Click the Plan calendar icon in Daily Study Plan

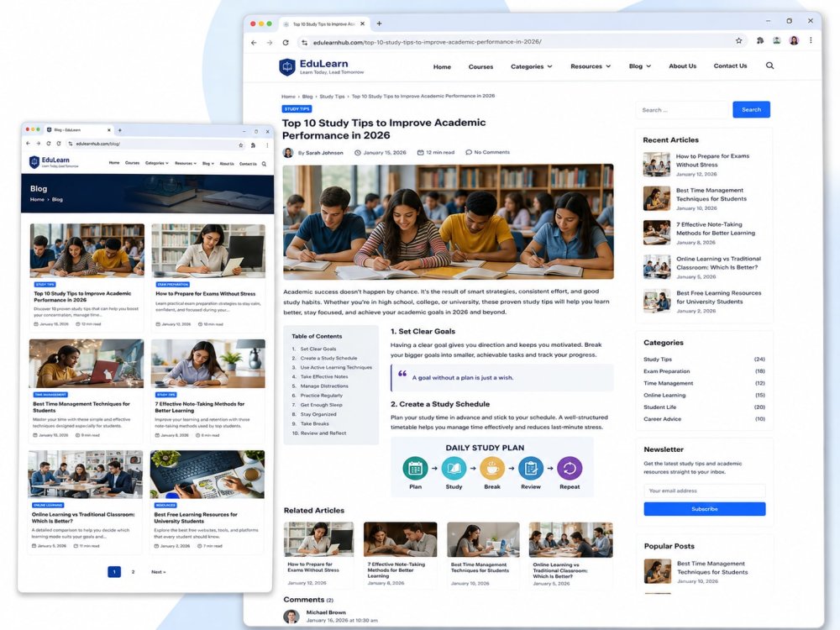tap(415, 468)
